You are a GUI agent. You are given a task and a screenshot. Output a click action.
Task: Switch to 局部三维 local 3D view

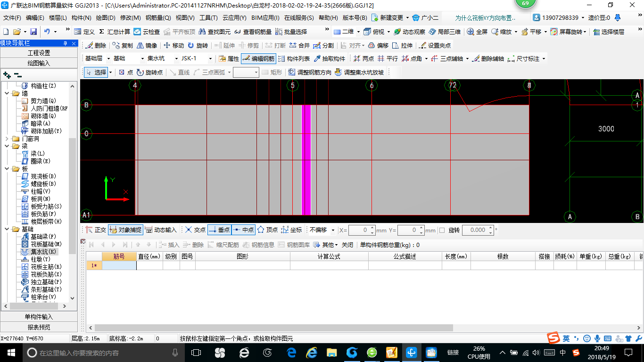coord(445,32)
